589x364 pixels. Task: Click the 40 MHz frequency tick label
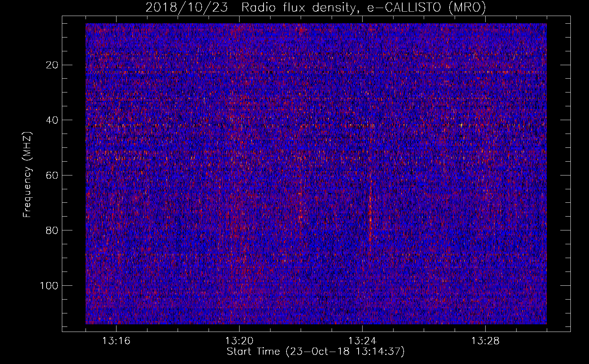pos(52,120)
